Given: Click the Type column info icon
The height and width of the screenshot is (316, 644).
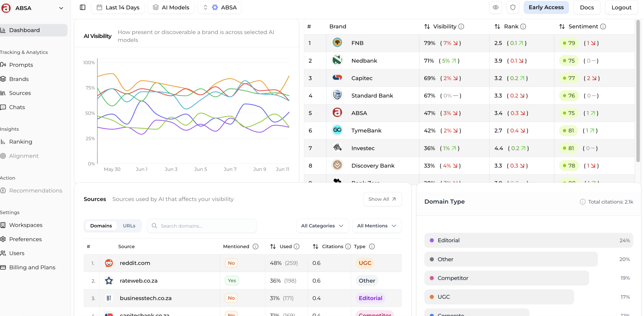Looking at the screenshot, I should coord(372,246).
